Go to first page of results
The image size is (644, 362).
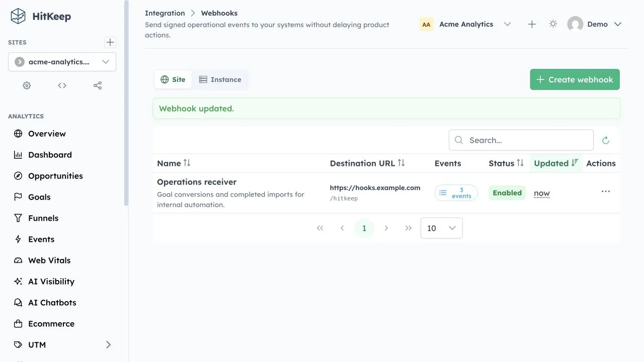320,228
